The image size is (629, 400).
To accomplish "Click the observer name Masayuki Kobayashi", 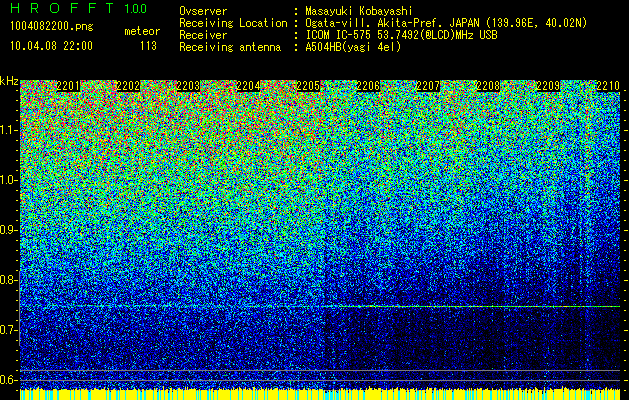I will pyautogui.click(x=358, y=11).
